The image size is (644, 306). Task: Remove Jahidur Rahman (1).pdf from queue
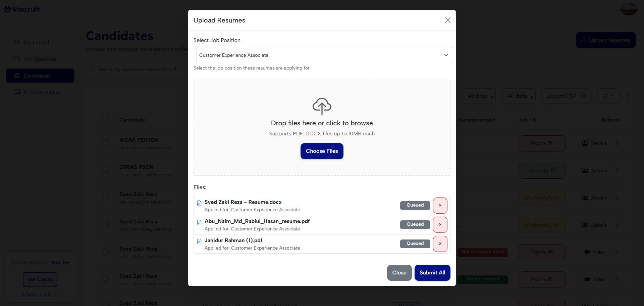[440, 244]
